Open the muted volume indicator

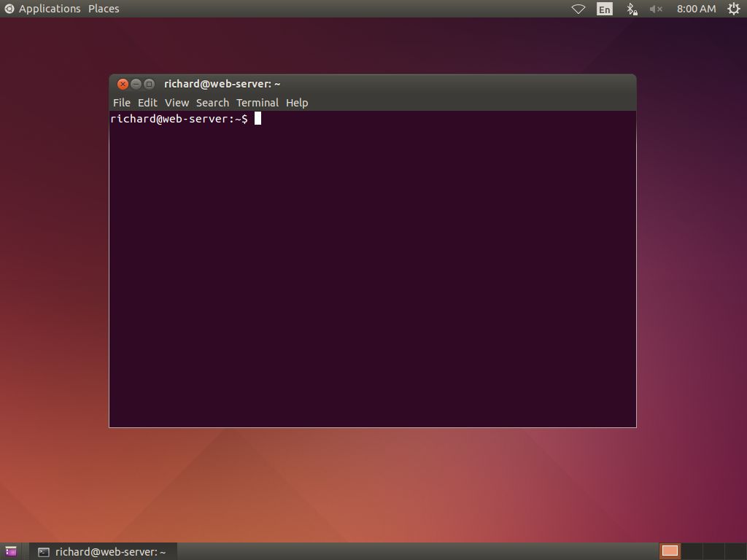[x=656, y=9]
